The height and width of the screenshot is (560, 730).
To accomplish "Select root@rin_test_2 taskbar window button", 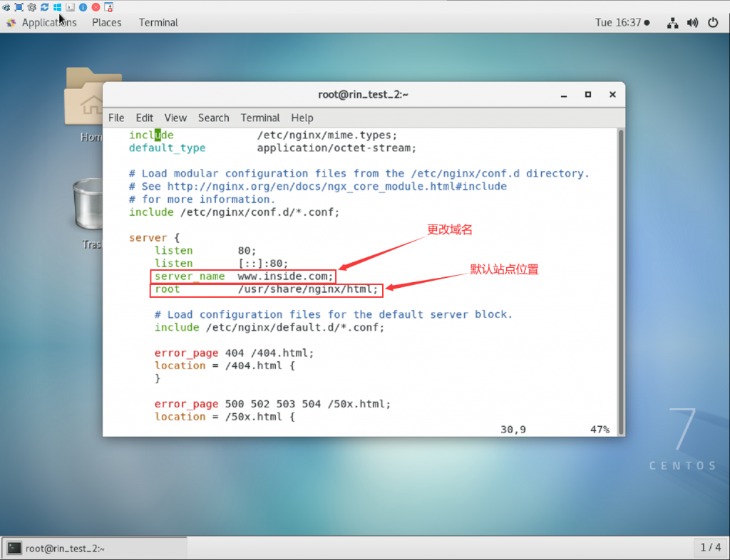I will 94,548.
